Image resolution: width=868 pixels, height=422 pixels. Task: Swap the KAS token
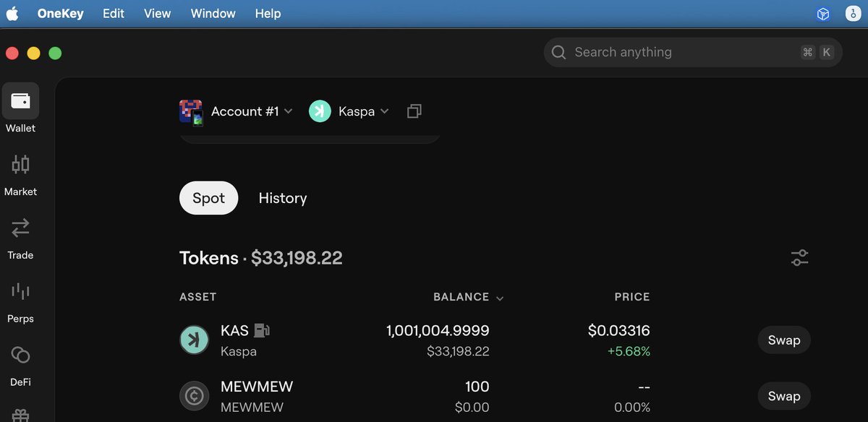click(x=784, y=340)
